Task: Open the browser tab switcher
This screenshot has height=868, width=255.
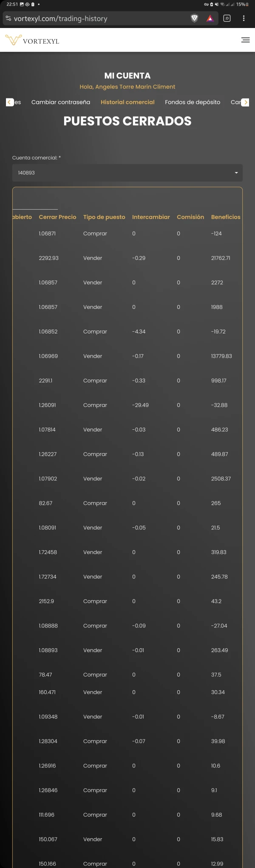Action: (x=227, y=18)
